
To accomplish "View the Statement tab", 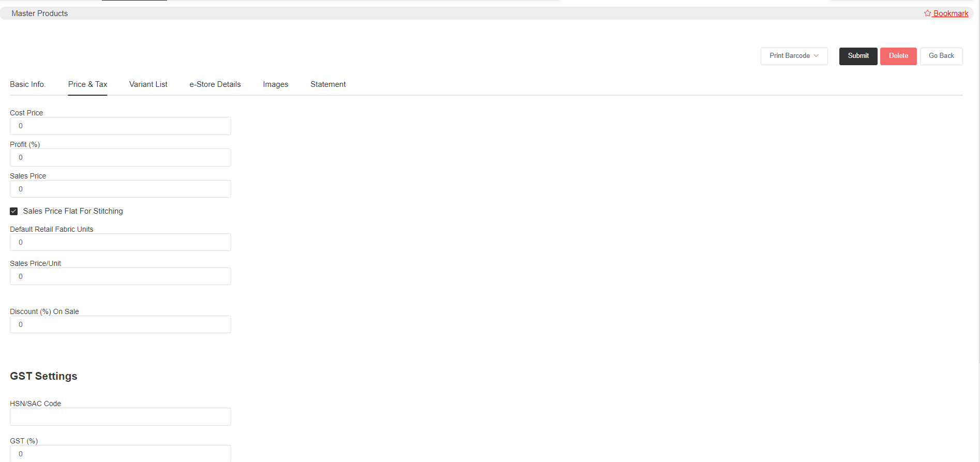I will coord(328,84).
